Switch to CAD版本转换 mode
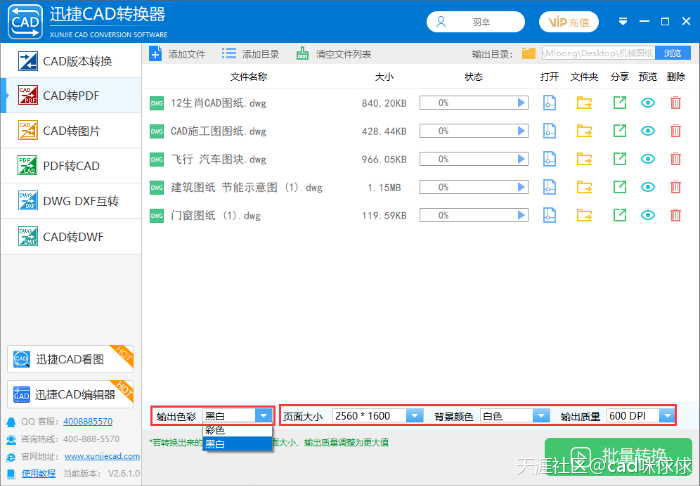The width and height of the screenshot is (700, 486). (71, 61)
